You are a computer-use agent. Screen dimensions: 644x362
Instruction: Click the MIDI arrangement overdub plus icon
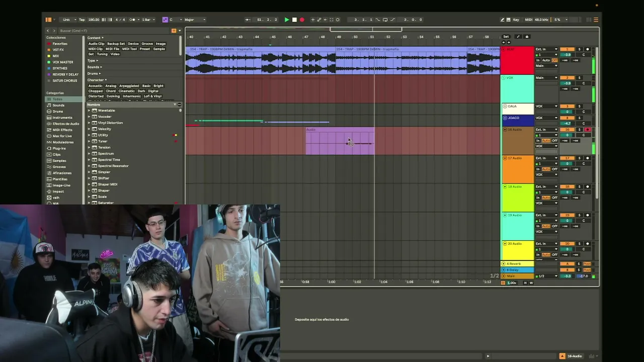312,20
